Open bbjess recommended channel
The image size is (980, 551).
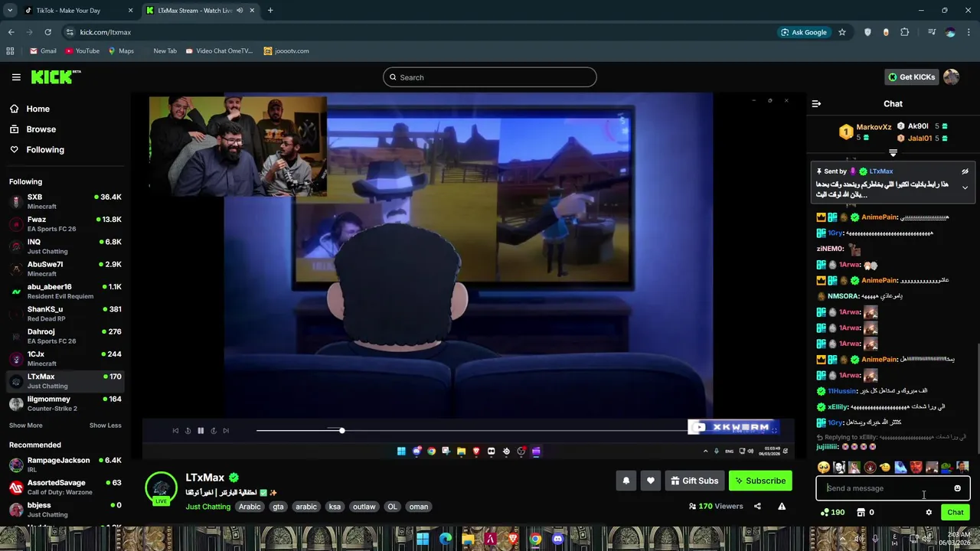coord(65,510)
